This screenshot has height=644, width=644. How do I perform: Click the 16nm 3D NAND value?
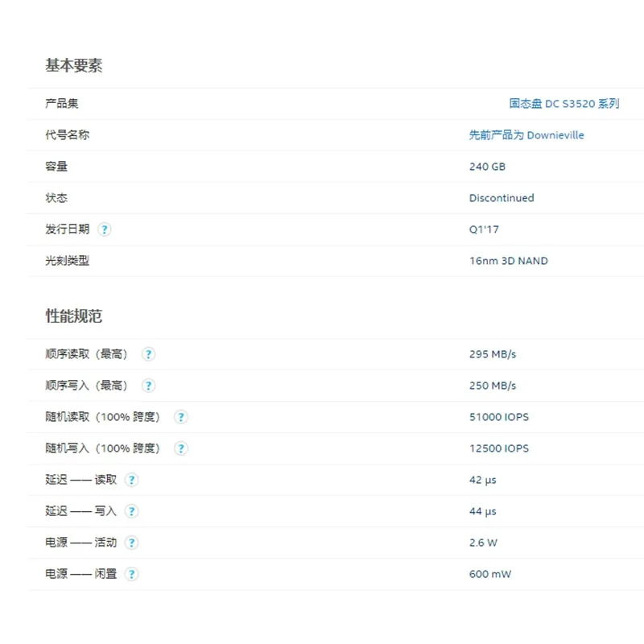click(509, 261)
